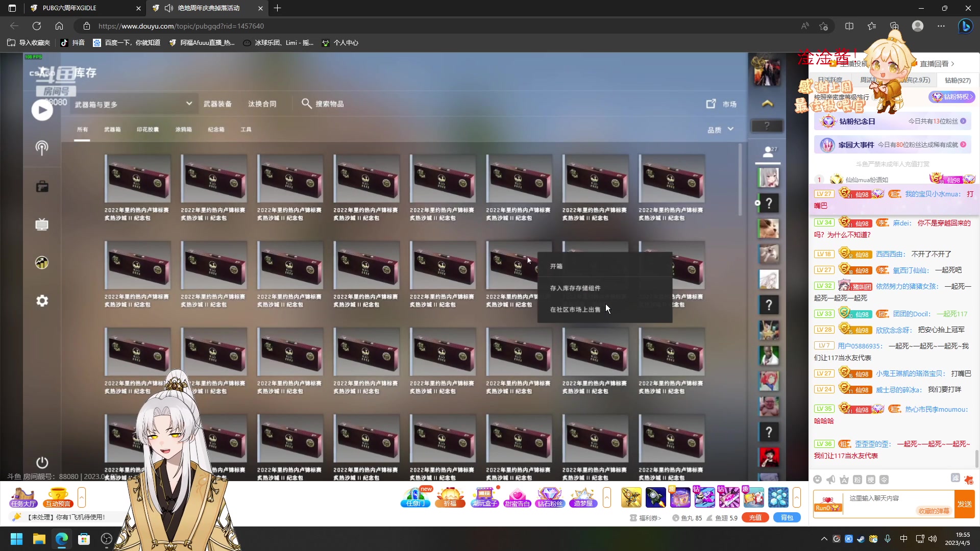Choose 存入库存存储组件 in context menu
Viewport: 980px width, 551px height.
tap(605, 288)
